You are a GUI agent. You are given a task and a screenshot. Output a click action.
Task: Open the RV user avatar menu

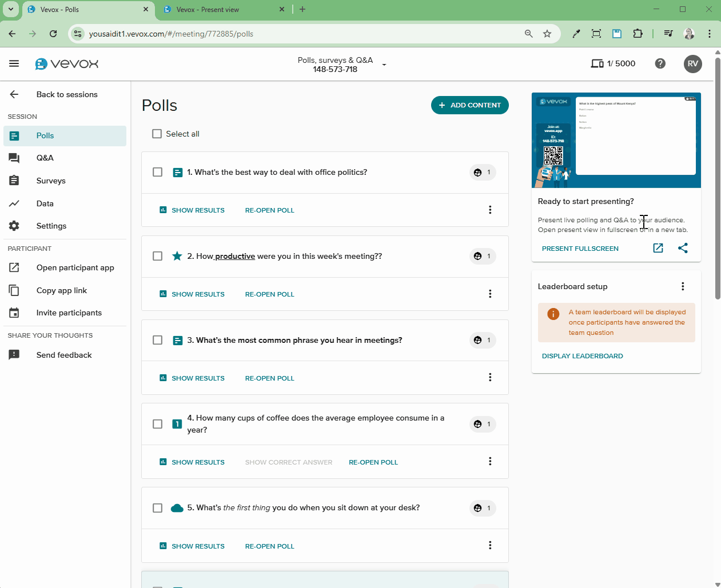point(692,63)
